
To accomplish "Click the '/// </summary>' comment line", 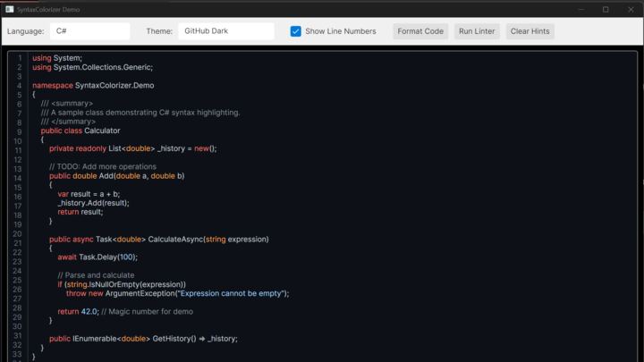I will pos(68,122).
